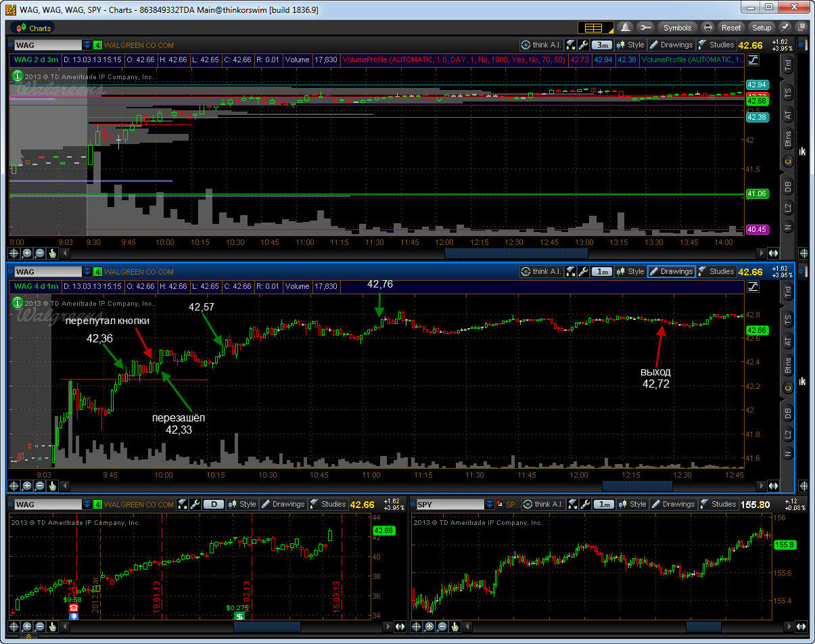Click the green dollar dividend marker on daily chart
Image resolution: width=815 pixels, height=644 pixels.
click(239, 616)
